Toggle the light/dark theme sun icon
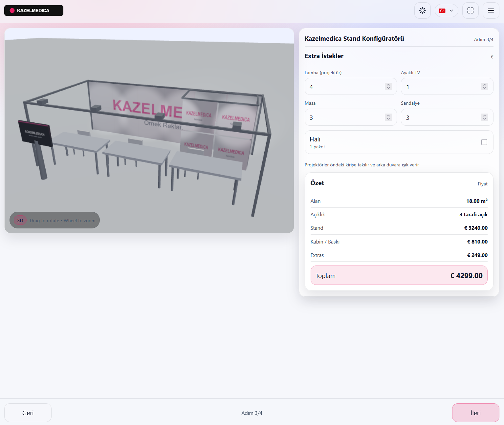 pyautogui.click(x=422, y=11)
